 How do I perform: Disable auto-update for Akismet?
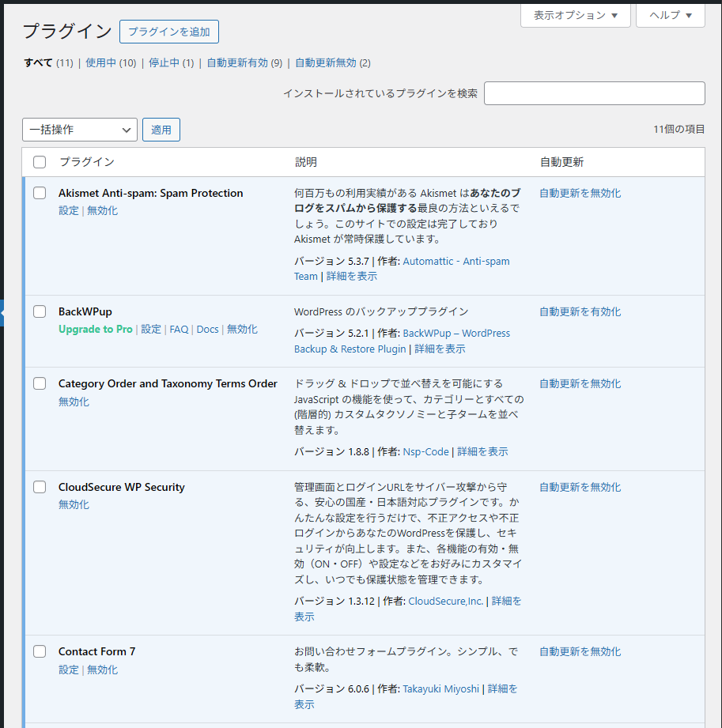click(x=580, y=193)
